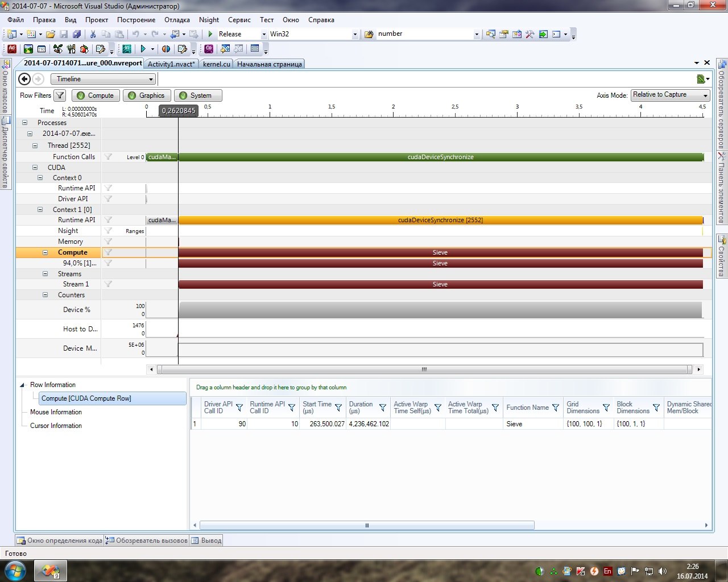
Task: Click the Sieve bar in Stream 1
Action: pyautogui.click(x=441, y=284)
